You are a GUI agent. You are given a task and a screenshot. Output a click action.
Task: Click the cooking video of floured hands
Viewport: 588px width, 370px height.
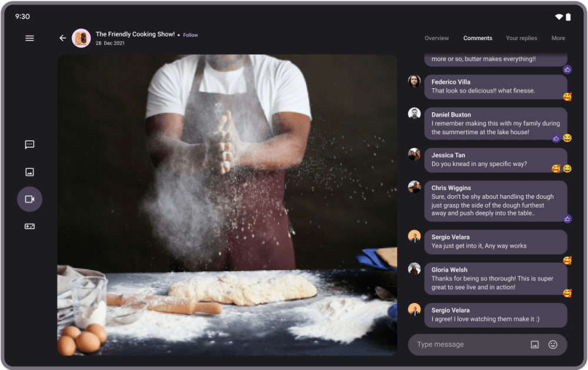pyautogui.click(x=227, y=205)
